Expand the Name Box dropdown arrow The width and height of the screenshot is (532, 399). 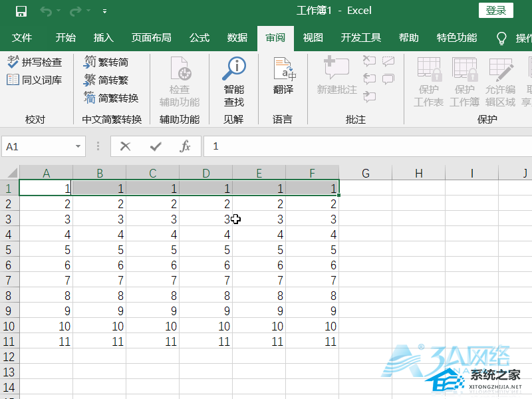pos(78,146)
